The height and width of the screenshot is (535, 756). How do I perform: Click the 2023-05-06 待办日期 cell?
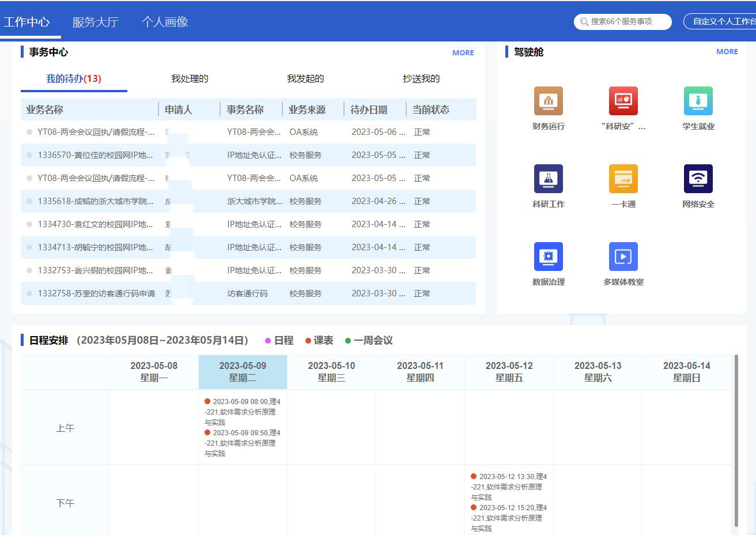click(379, 132)
